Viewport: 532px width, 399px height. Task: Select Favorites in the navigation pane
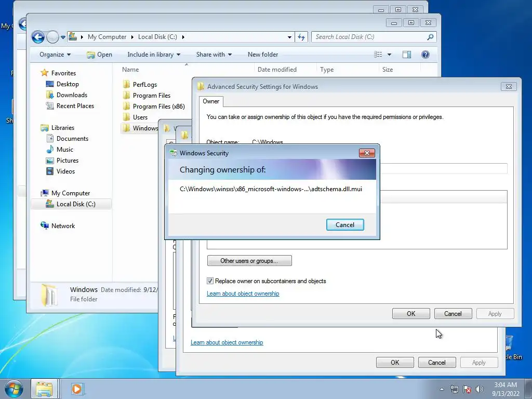63,73
